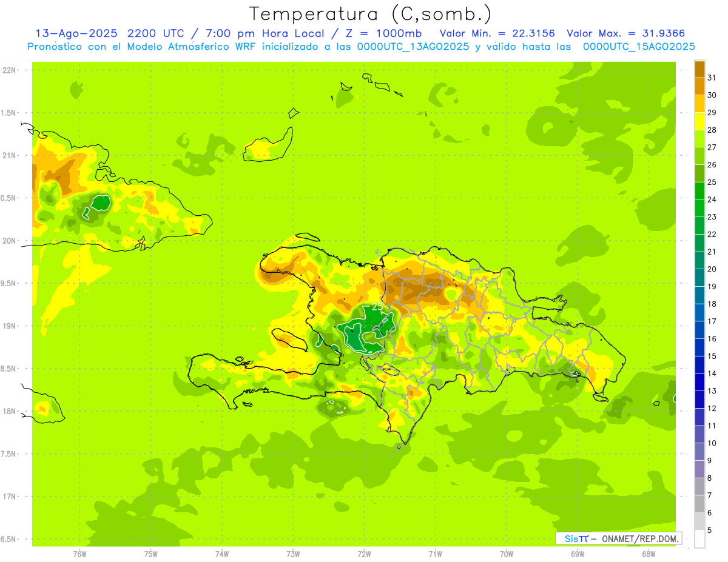This screenshot has width=728, height=562.
Task: Click the legend value label '10'
Action: [x=712, y=443]
